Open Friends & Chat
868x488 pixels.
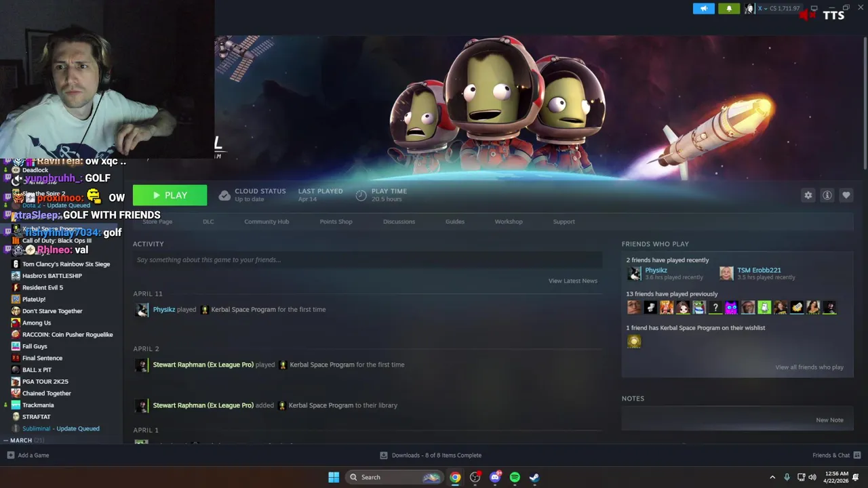point(836,455)
